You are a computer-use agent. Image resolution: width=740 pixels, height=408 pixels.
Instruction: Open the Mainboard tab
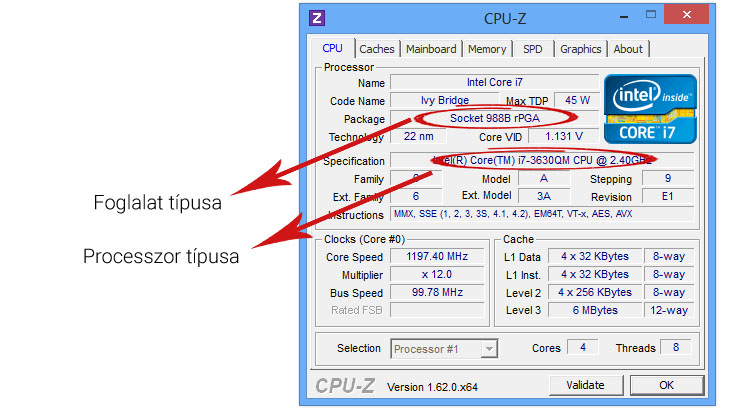click(431, 49)
